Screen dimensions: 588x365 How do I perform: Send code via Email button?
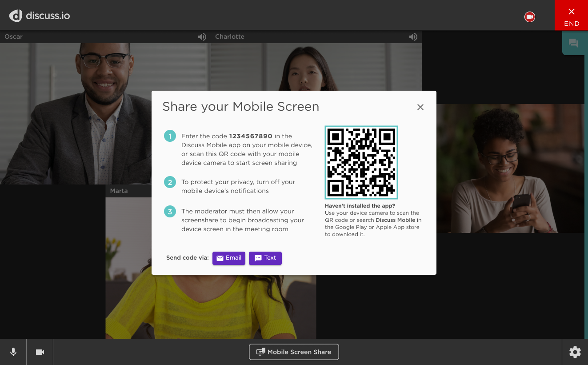tap(229, 258)
